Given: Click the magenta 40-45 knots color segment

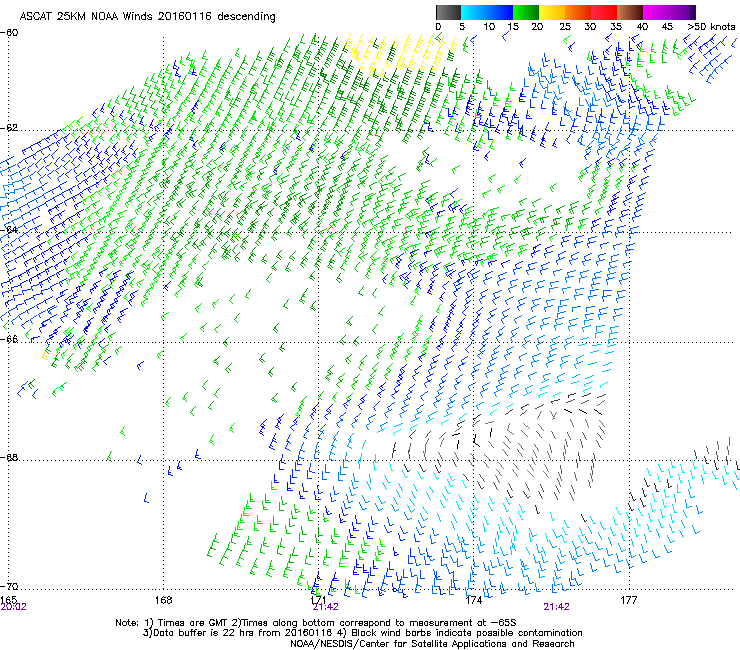Looking at the screenshot, I should (x=656, y=12).
